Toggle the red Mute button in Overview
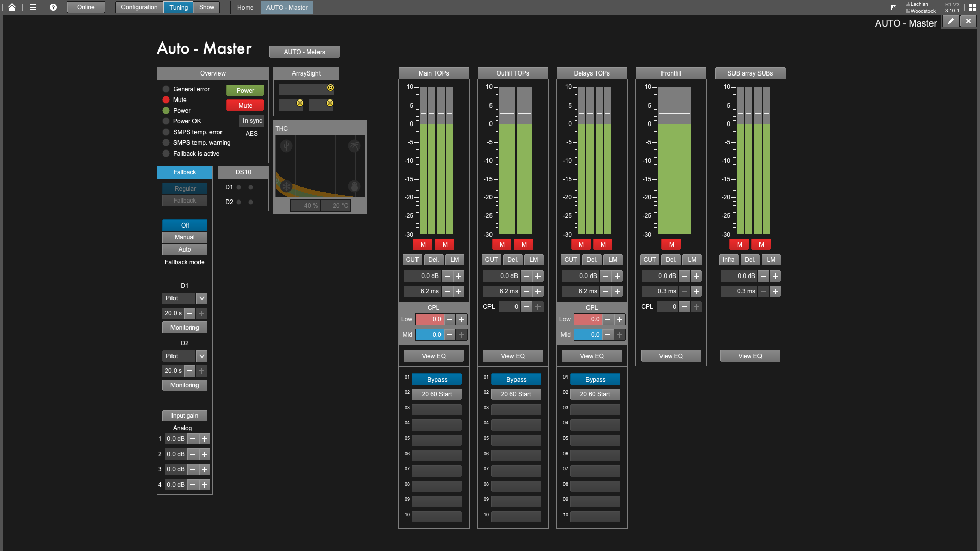The height and width of the screenshot is (551, 980). (245, 106)
